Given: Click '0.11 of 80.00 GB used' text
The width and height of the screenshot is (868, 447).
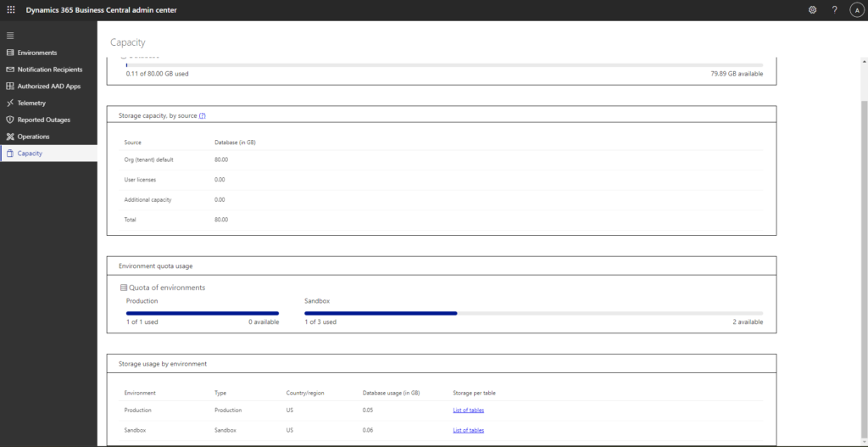Looking at the screenshot, I should 157,74.
